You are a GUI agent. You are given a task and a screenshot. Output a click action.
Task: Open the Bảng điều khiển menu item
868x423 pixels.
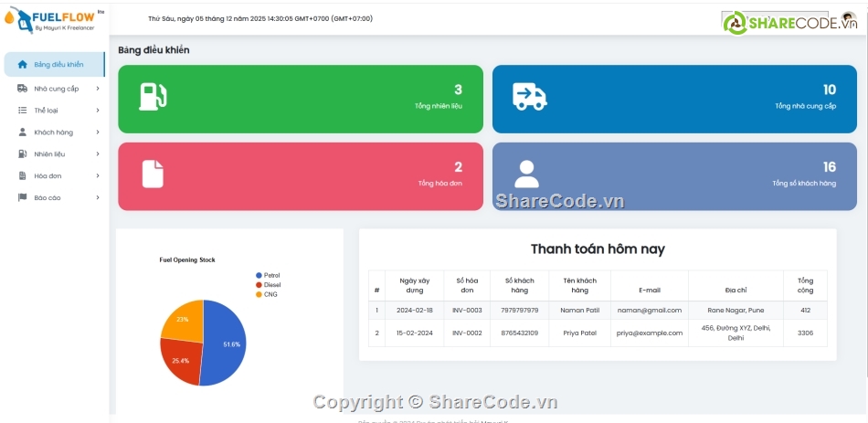[x=58, y=65]
